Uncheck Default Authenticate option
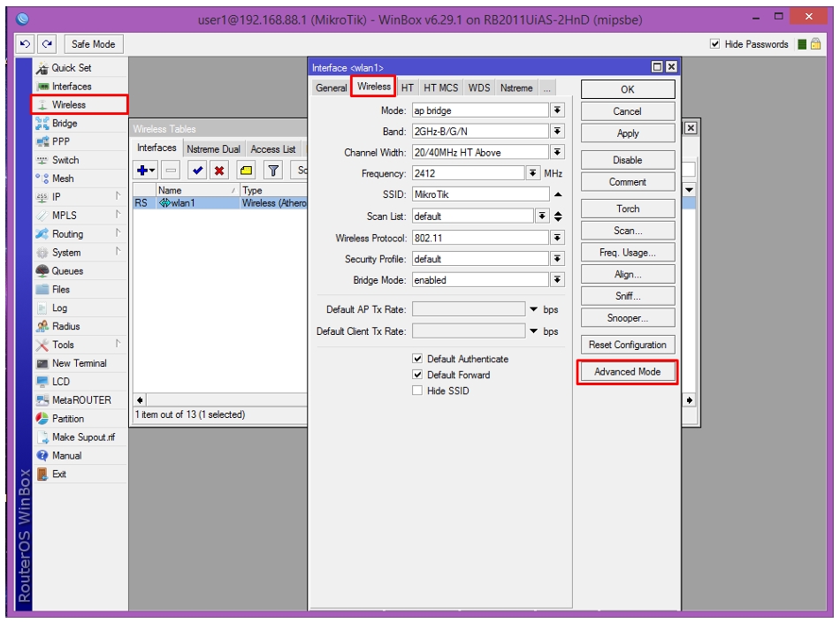Viewport: 840px width, 623px height. click(x=417, y=359)
